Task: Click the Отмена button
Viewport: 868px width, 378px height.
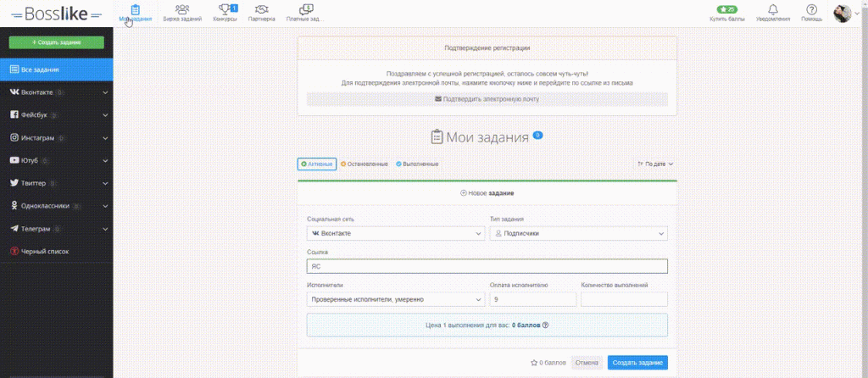Action: tap(587, 363)
